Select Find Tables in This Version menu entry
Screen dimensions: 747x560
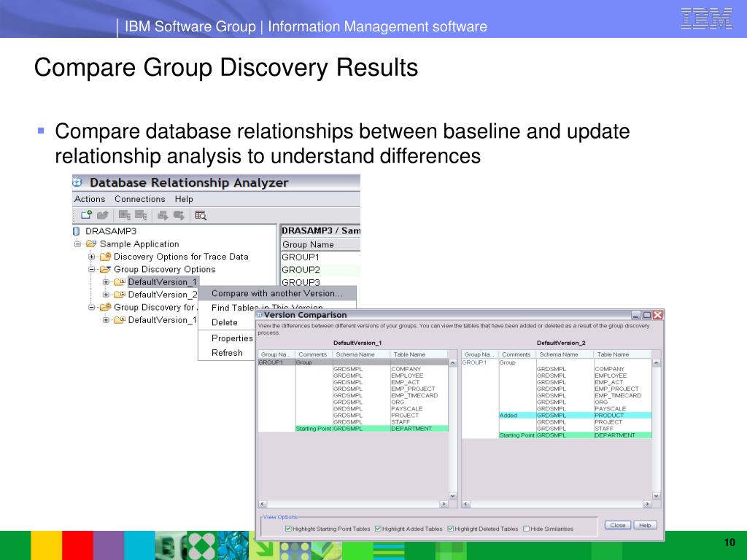[267, 307]
